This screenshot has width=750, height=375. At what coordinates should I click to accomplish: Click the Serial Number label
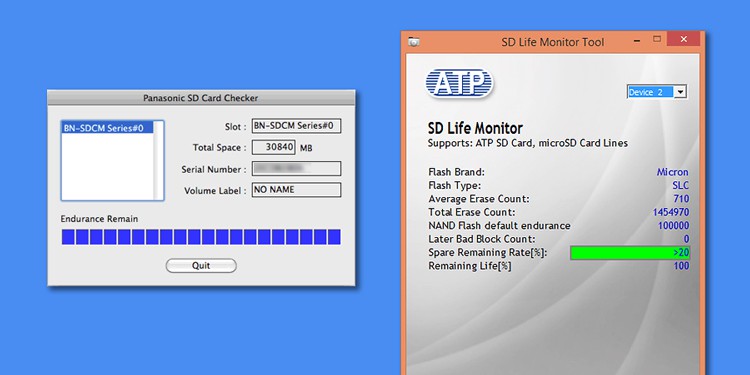click(x=214, y=169)
